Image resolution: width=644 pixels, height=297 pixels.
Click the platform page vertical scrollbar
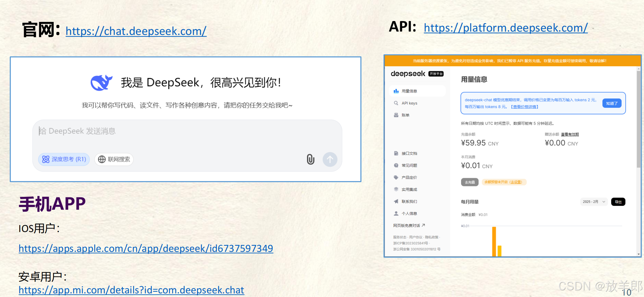[639, 119]
